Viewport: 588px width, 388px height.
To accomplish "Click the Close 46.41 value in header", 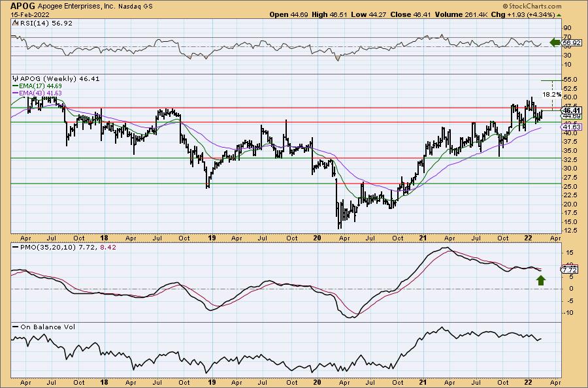I will click(411, 14).
